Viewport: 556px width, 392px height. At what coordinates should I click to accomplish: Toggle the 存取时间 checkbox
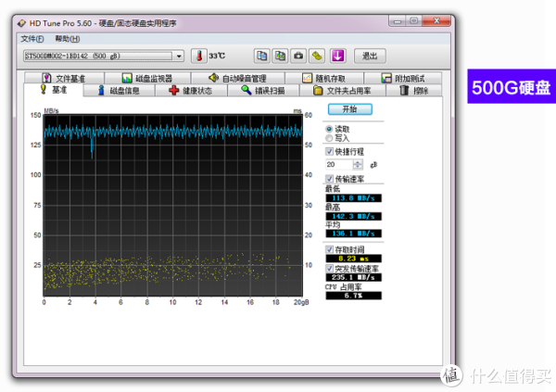pyautogui.click(x=329, y=249)
